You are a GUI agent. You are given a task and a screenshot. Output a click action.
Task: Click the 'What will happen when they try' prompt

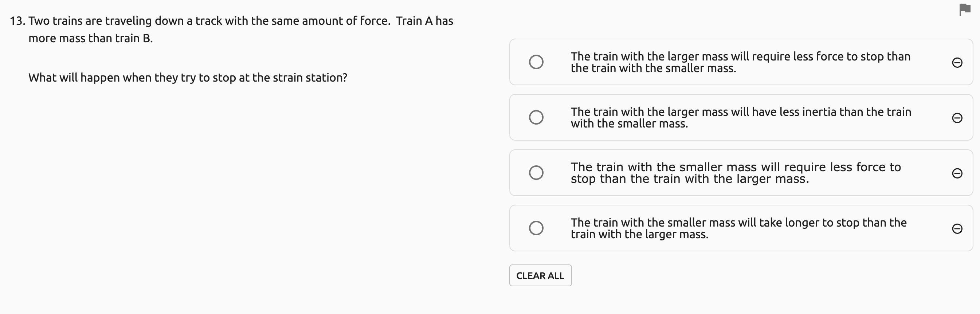click(188, 78)
